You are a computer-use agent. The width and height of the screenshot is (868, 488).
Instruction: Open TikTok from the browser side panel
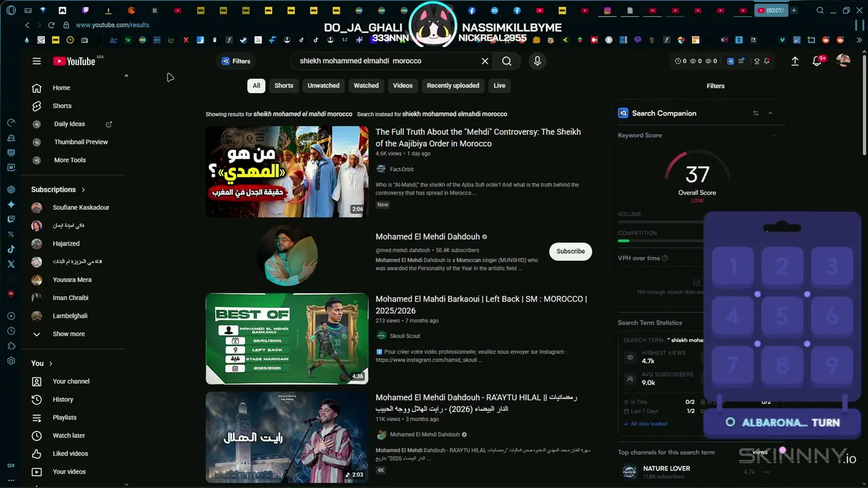click(11, 249)
